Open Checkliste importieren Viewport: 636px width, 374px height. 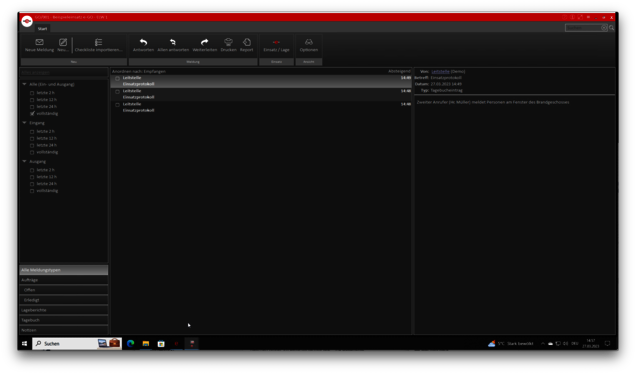[x=99, y=45]
